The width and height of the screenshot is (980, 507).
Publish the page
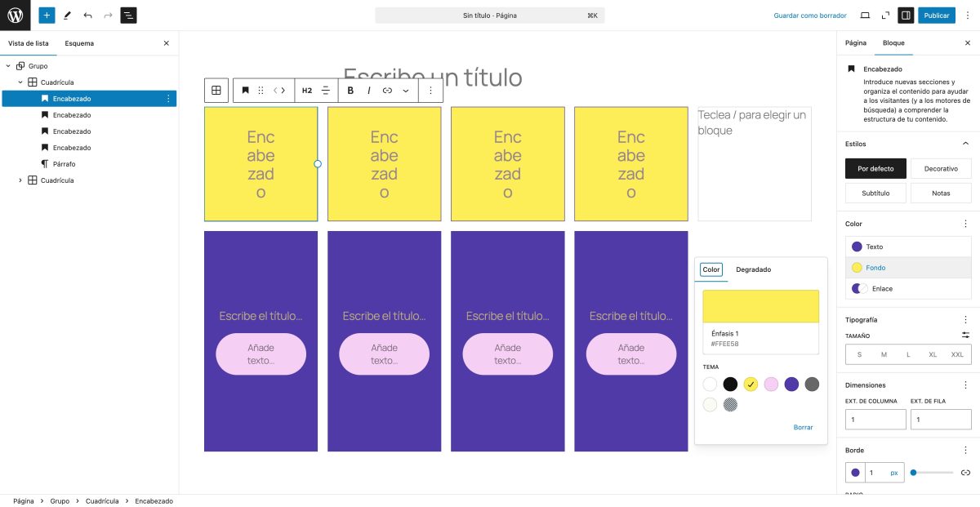tap(936, 15)
